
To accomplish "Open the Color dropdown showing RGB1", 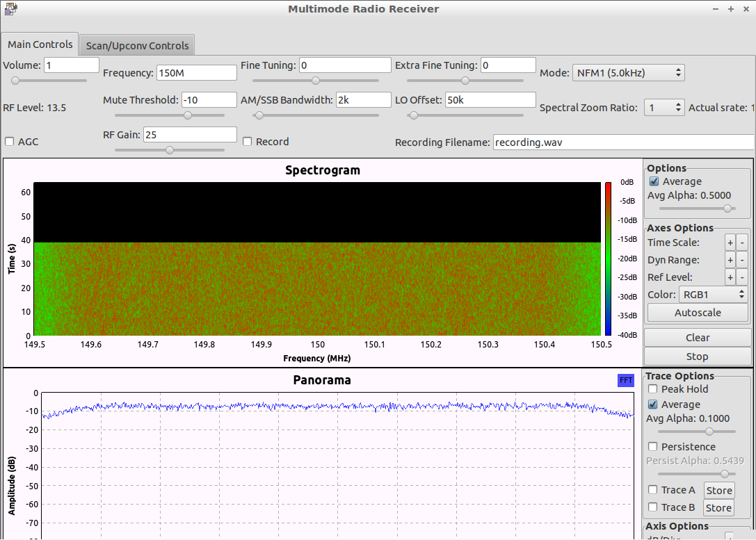I will click(x=712, y=294).
